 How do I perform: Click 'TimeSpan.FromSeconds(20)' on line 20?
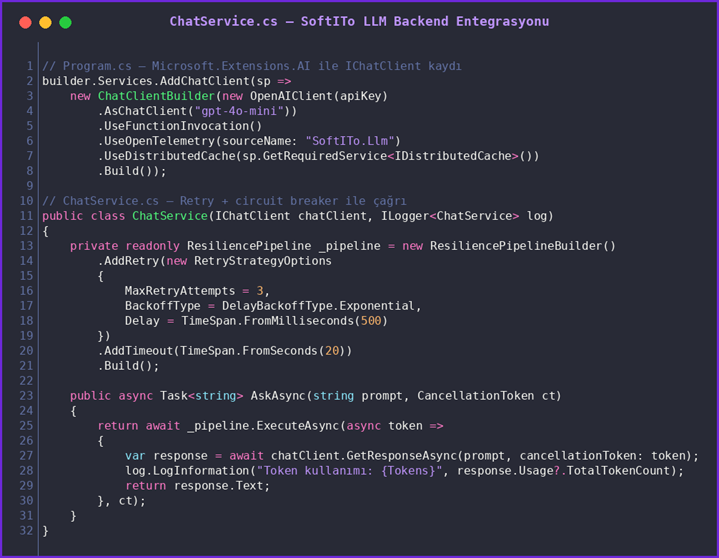point(262,351)
